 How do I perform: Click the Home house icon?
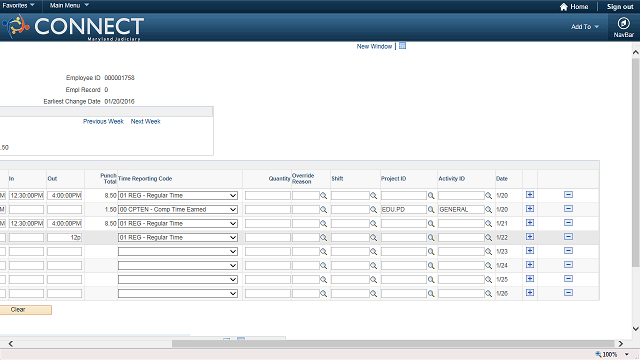tap(564, 7)
